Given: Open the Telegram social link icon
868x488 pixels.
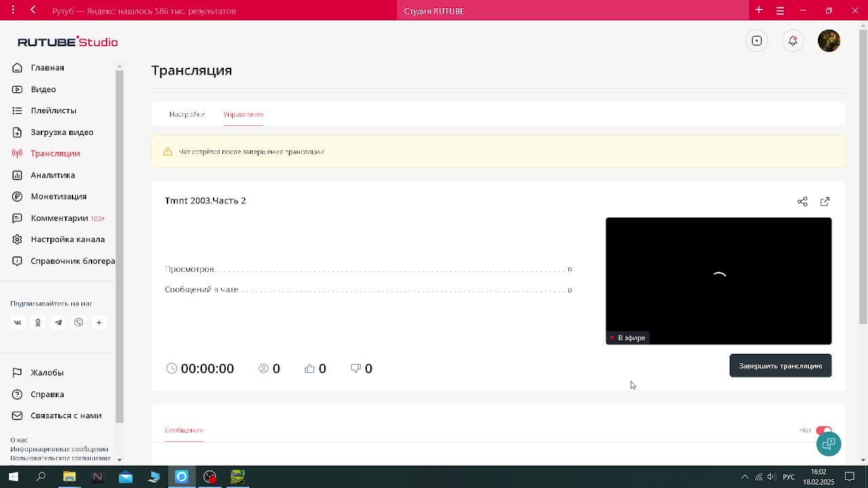Looking at the screenshot, I should (x=58, y=323).
